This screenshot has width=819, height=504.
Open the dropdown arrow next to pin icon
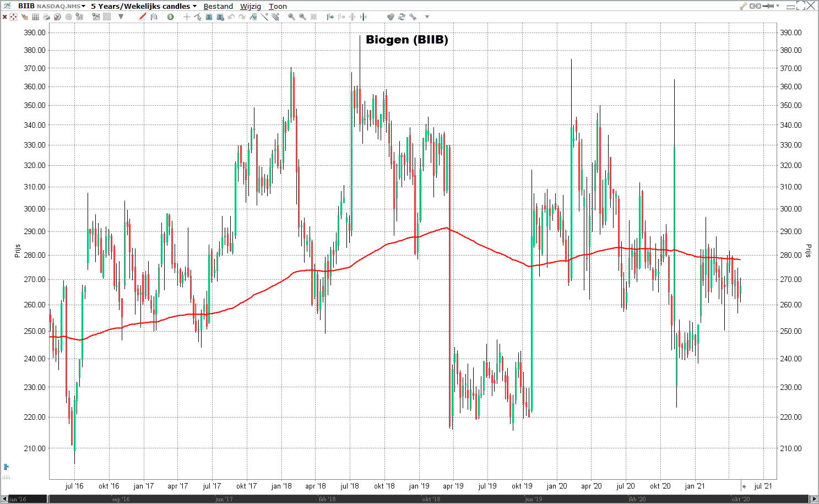pyautogui.click(x=778, y=6)
